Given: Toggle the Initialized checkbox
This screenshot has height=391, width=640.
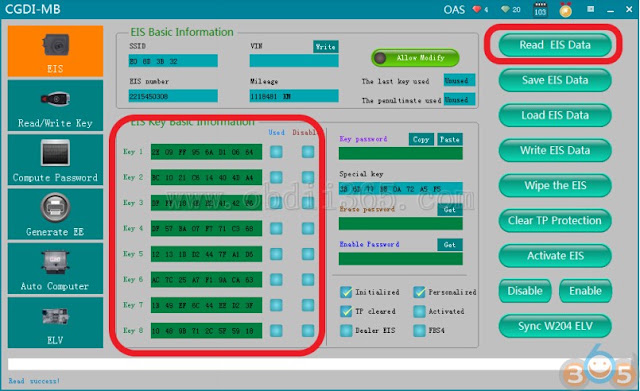Looking at the screenshot, I should [x=346, y=292].
